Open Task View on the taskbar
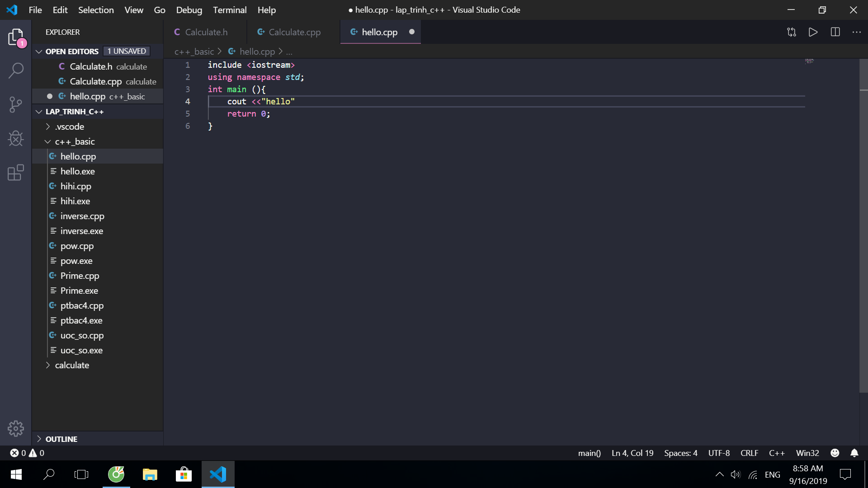This screenshot has width=868, height=488. 81,474
